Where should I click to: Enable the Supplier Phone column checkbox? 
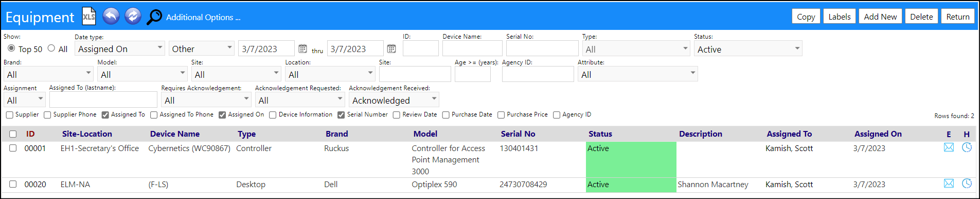[47, 115]
